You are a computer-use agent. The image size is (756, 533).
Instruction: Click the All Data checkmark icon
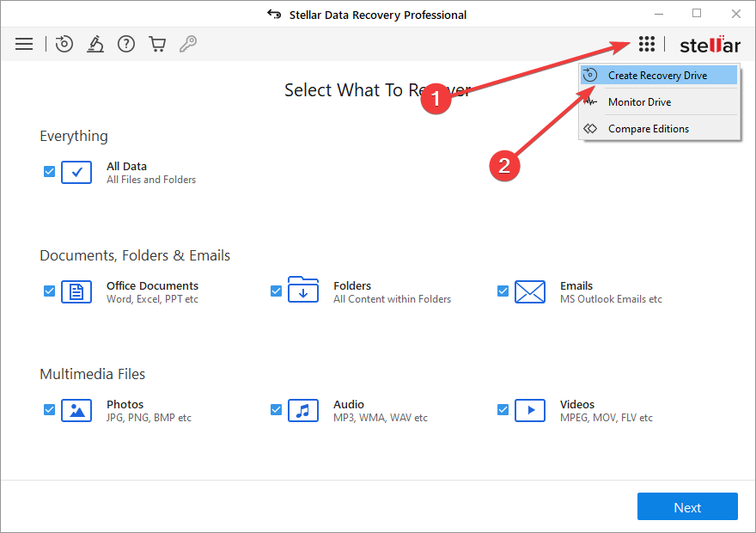pyautogui.click(x=76, y=172)
